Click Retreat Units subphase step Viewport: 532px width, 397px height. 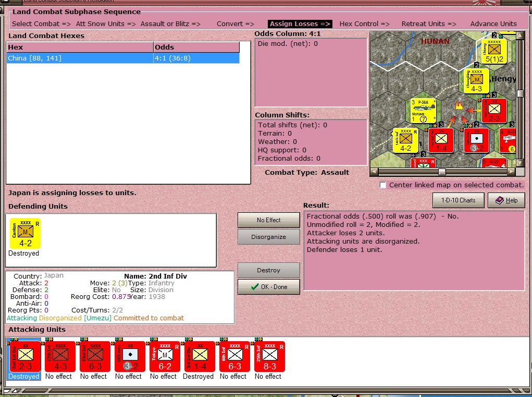coord(429,24)
